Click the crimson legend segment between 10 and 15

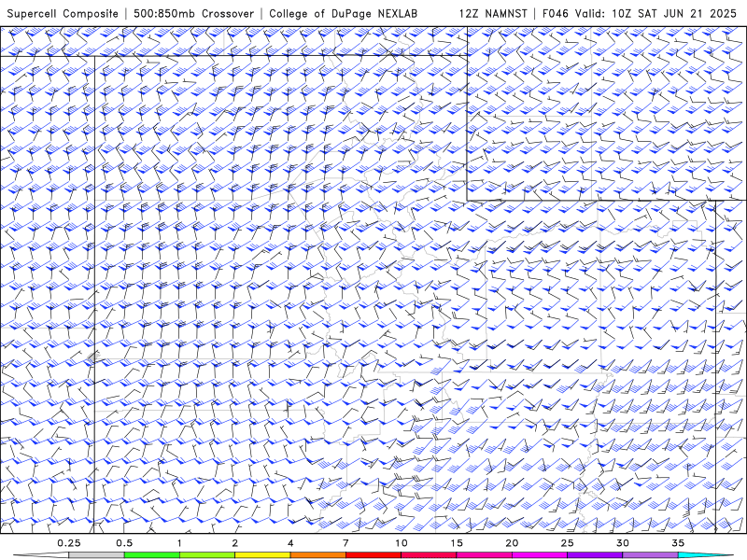[429, 555]
